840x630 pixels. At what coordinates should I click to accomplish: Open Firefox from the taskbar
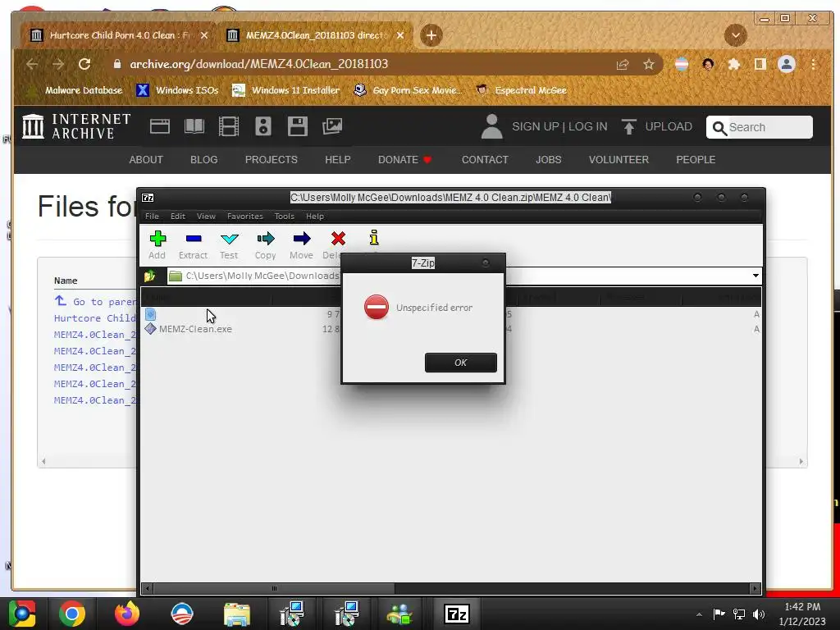[127, 614]
